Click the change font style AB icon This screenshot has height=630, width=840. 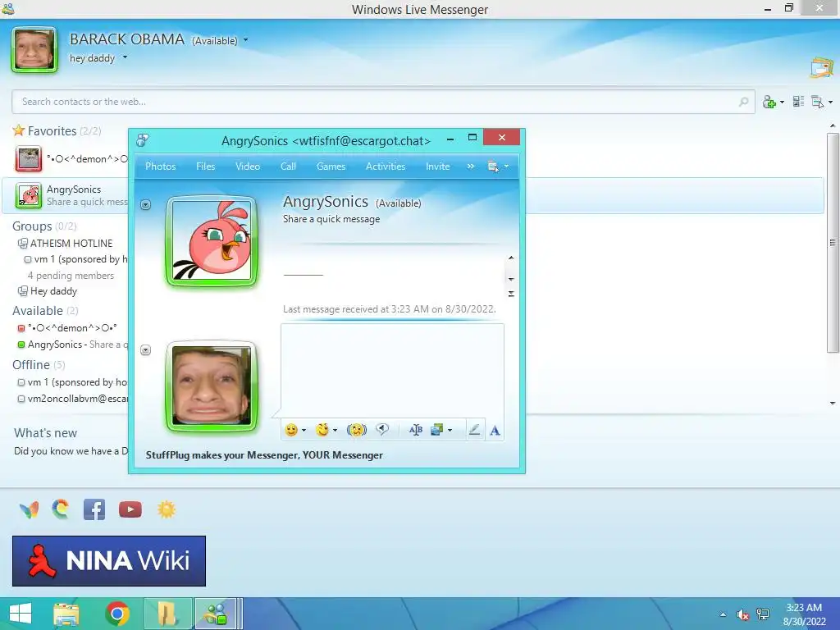415,430
